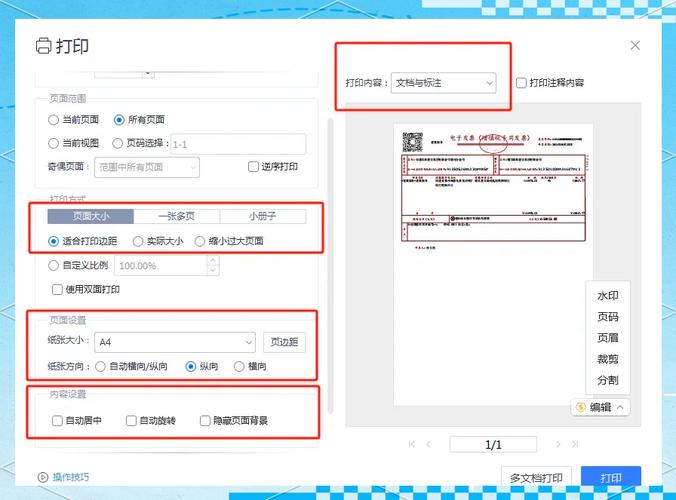Decrease custom scale with down stepper
This screenshot has width=676, height=500.
coord(213,270)
